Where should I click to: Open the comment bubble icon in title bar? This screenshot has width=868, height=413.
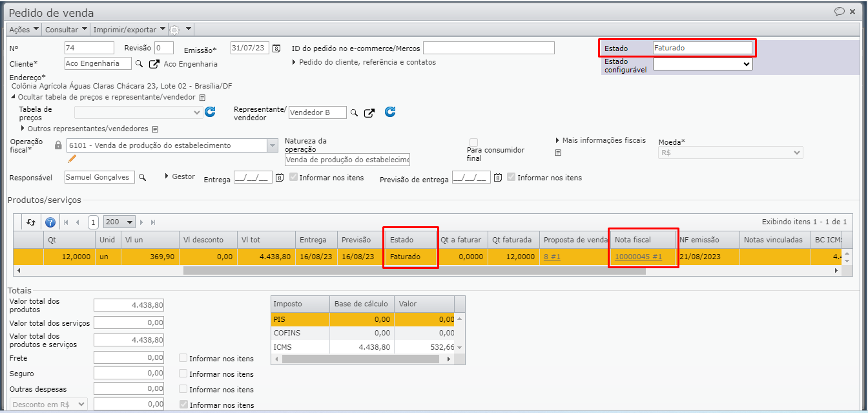(840, 11)
